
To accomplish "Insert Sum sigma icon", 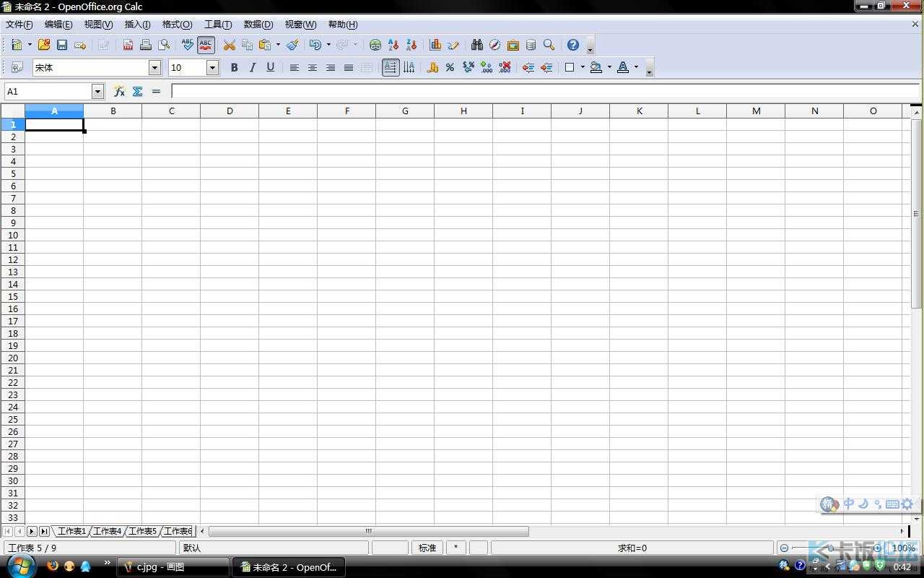I will [137, 91].
